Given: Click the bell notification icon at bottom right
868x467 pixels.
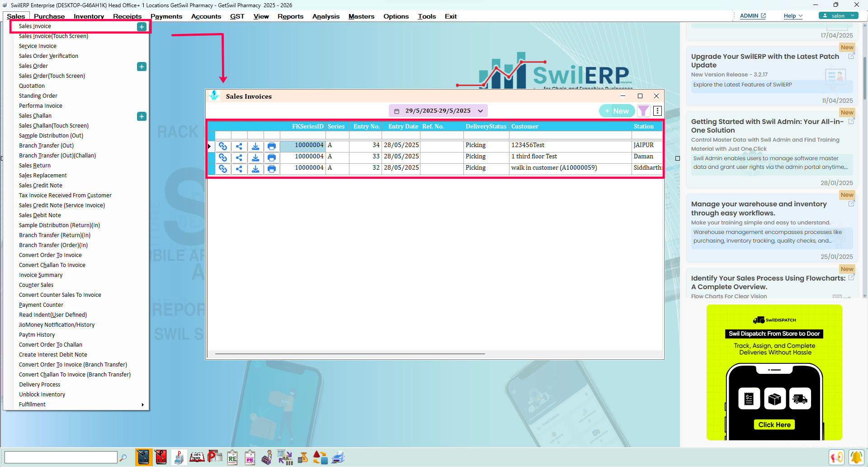Looking at the screenshot, I should pyautogui.click(x=856, y=457).
